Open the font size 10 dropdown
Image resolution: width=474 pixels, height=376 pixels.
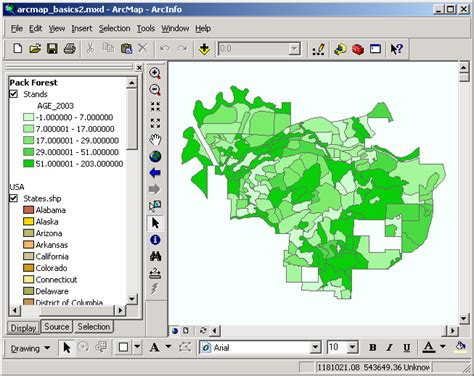point(353,348)
